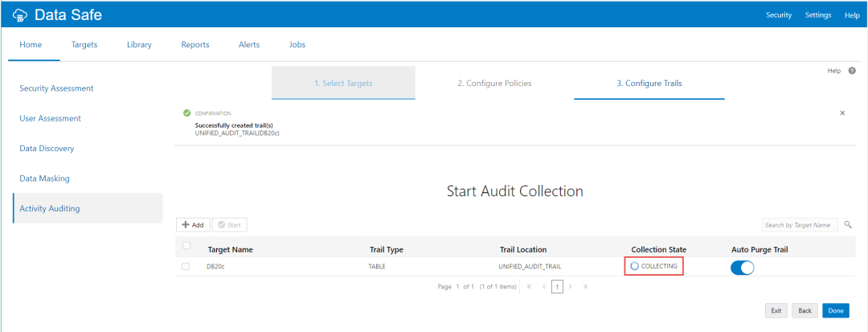Go to previous page arrow
The image size is (868, 332).
544,286
